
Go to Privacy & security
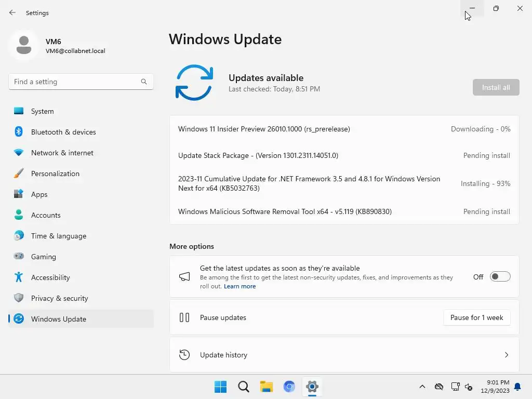(x=81, y=298)
